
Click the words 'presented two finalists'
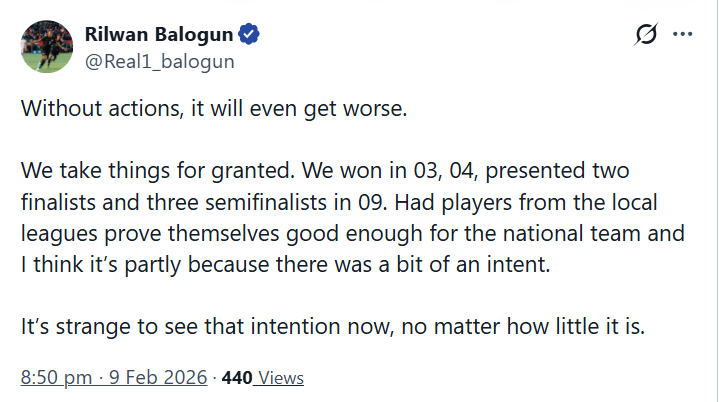click(528, 173)
